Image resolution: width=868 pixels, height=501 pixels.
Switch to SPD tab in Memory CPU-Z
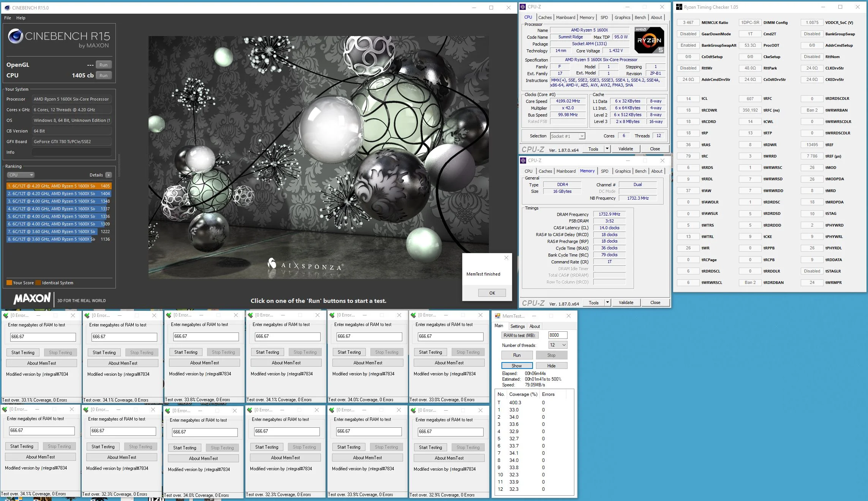coord(605,171)
